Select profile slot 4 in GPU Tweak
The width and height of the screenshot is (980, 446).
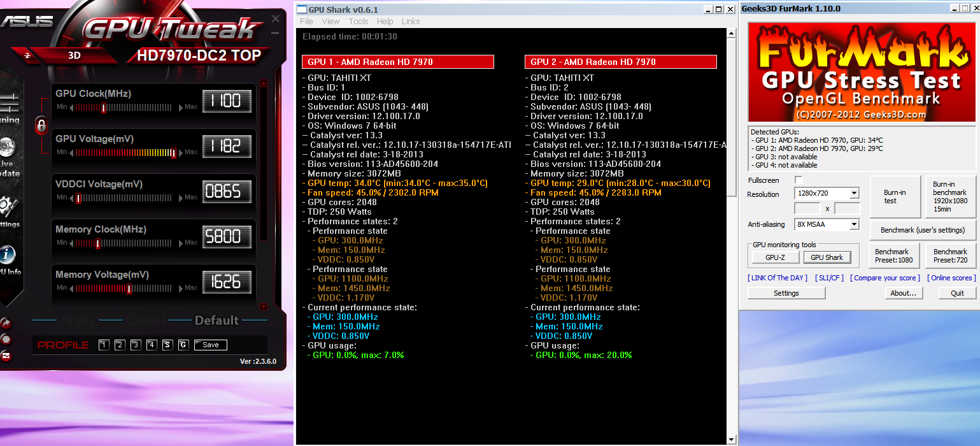152,345
